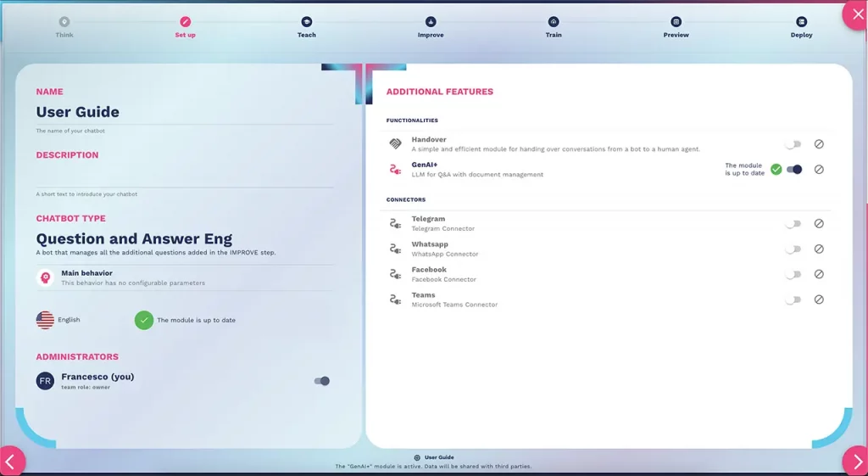The width and height of the screenshot is (868, 476).
Task: Click the Teams connector plug icon
Action: click(395, 300)
